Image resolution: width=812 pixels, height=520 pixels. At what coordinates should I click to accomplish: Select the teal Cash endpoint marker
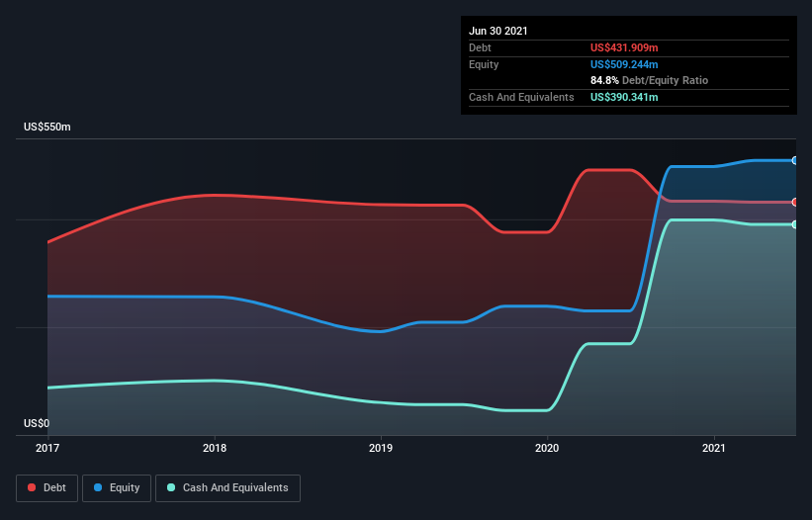click(x=795, y=224)
